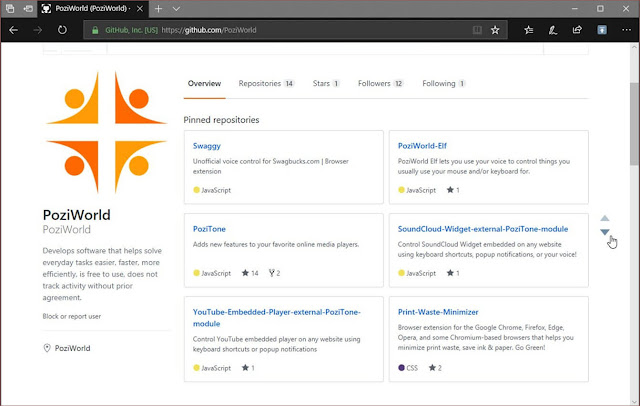Open the add notes pen icon
The width and height of the screenshot is (640, 406).
(x=553, y=30)
